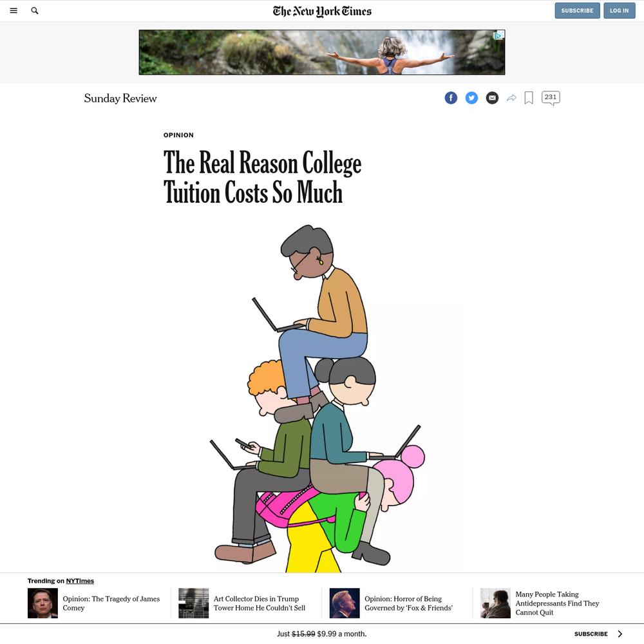This screenshot has width=644, height=644.
Task: Email this article via envelope icon
Action: tap(492, 98)
